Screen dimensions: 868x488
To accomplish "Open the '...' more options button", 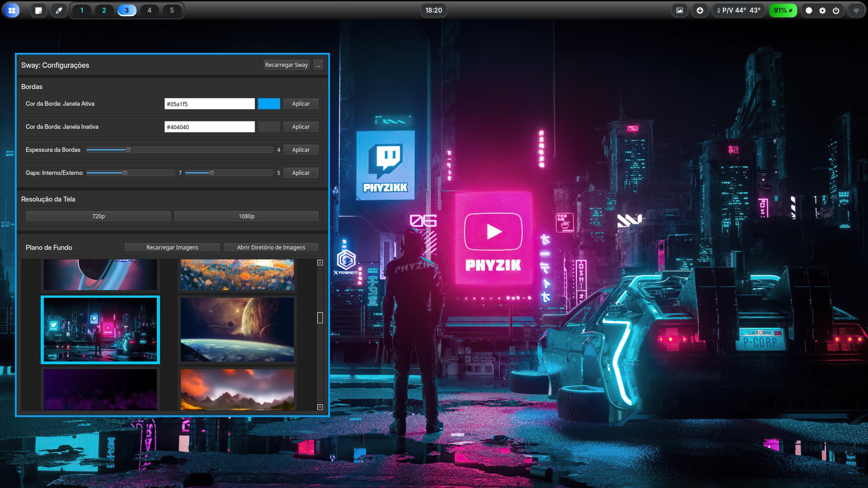I will (318, 65).
